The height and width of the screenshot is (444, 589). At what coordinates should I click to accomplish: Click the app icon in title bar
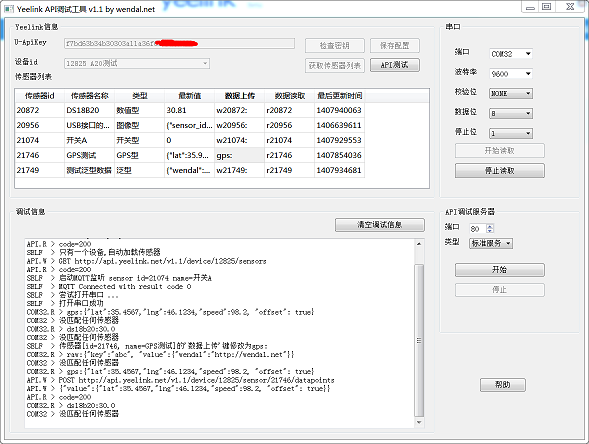tap(9, 9)
